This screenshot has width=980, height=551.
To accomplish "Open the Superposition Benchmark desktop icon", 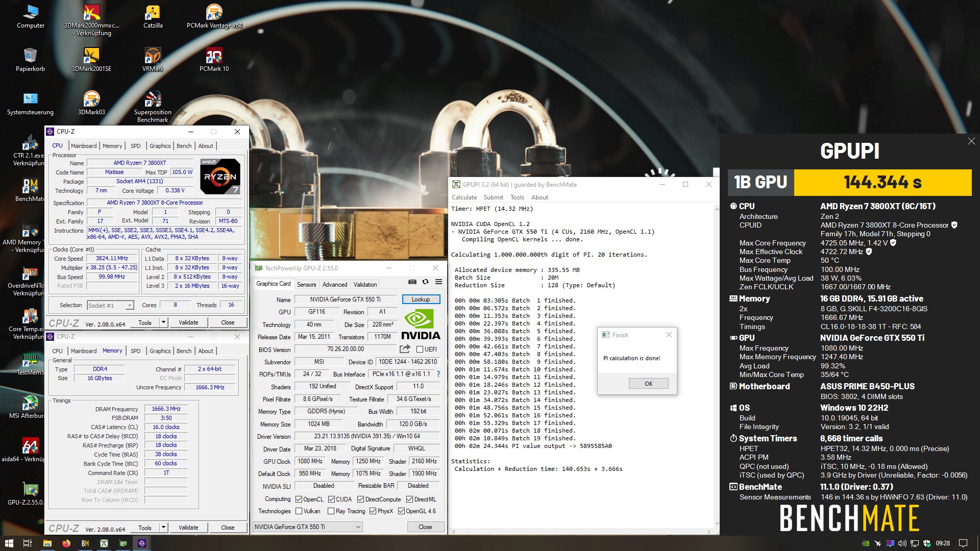I will pyautogui.click(x=153, y=107).
